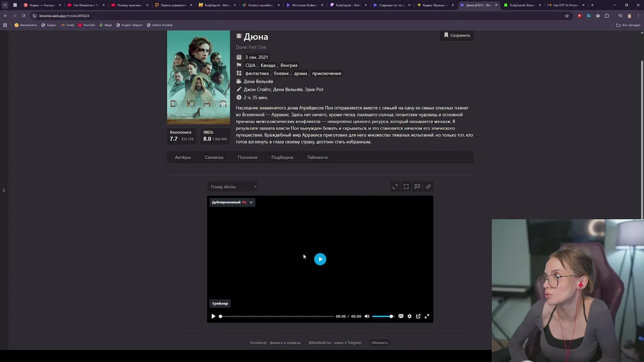Bookmark the page with the star icon
Screen dimensions: 644x362
pos(567,16)
